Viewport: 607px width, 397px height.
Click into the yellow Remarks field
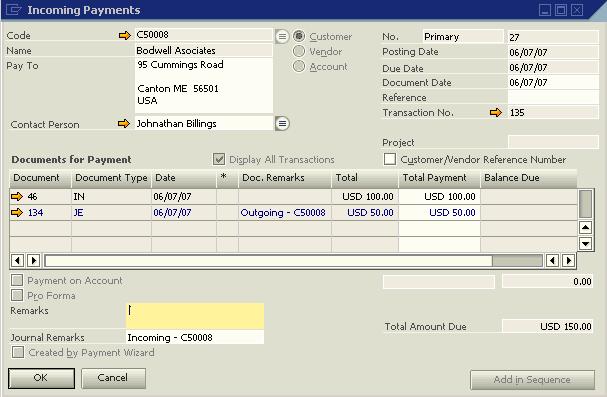coord(195,316)
